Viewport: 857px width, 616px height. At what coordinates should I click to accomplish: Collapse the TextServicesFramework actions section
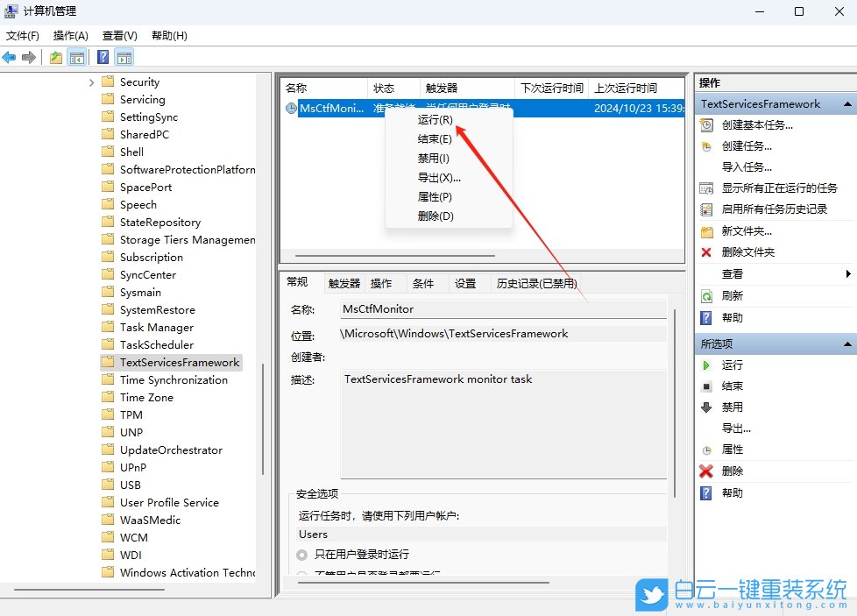click(846, 103)
